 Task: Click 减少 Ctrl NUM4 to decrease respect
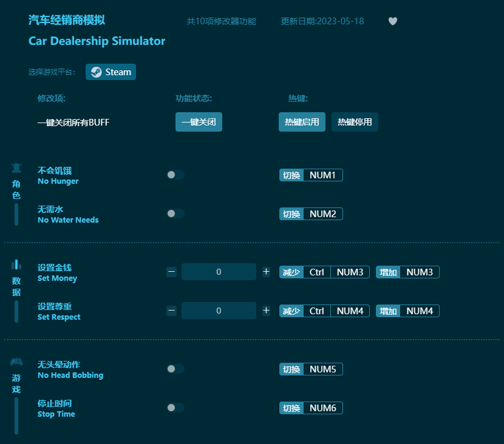point(324,311)
